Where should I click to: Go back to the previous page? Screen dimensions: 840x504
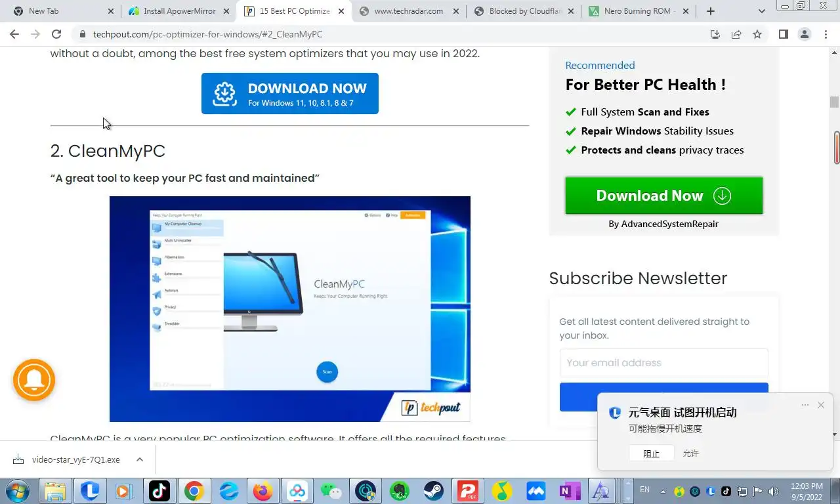coord(14,34)
